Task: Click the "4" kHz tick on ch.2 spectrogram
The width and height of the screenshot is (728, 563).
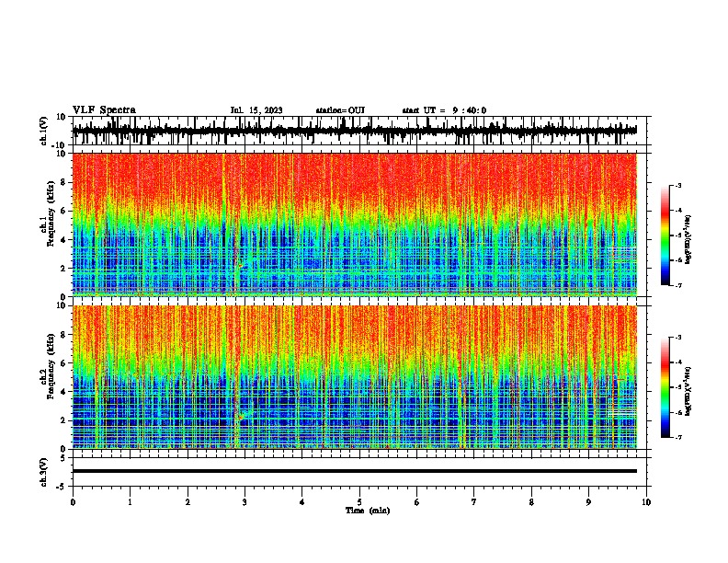Action: pyautogui.click(x=63, y=392)
